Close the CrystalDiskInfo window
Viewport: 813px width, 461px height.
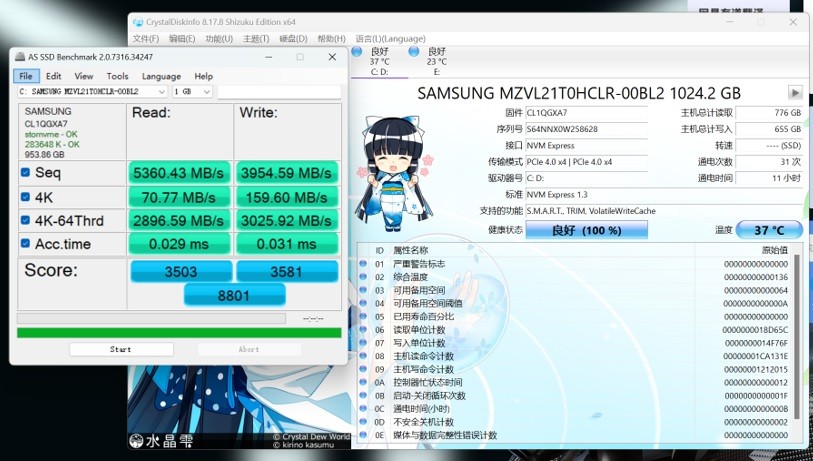coord(793,22)
